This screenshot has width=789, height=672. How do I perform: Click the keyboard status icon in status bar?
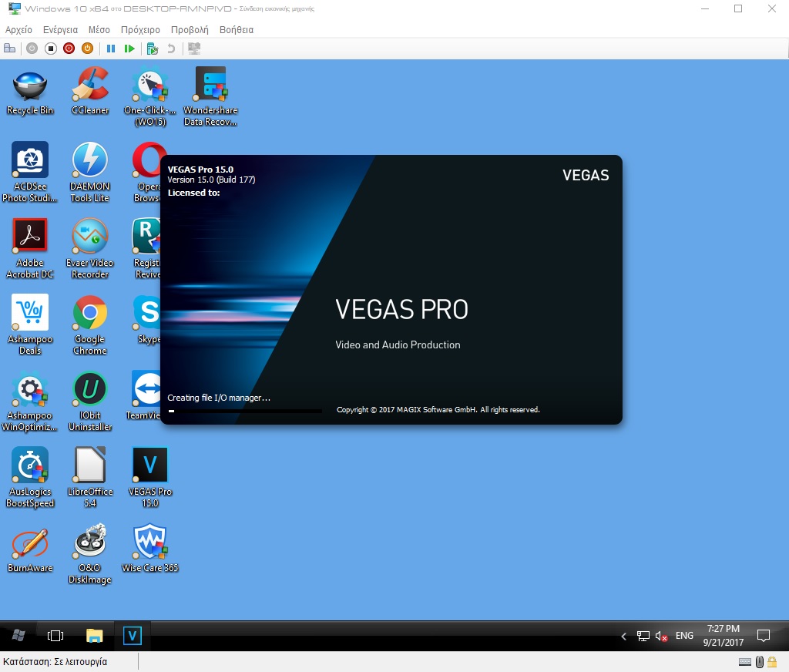[x=745, y=662]
